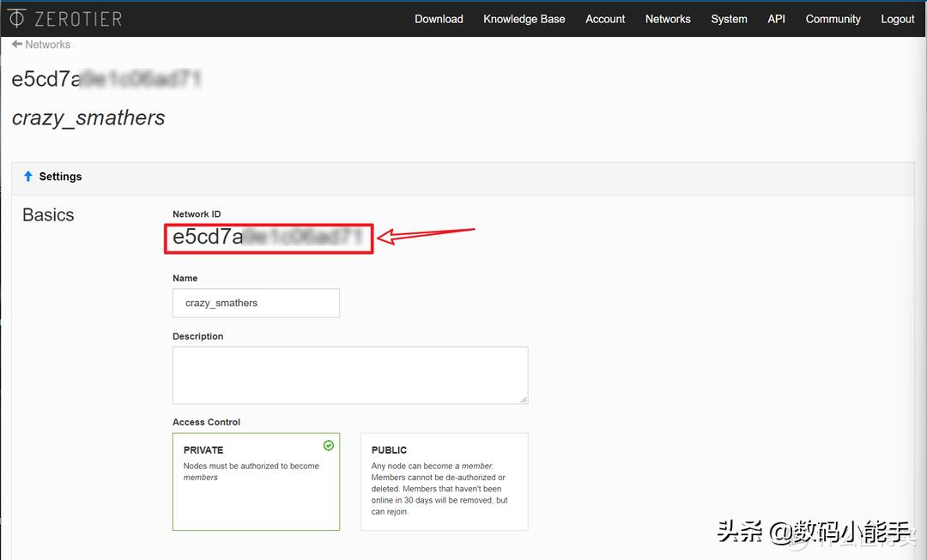927x560 pixels.
Task: Click the back arrow beside Networks
Action: point(17,44)
